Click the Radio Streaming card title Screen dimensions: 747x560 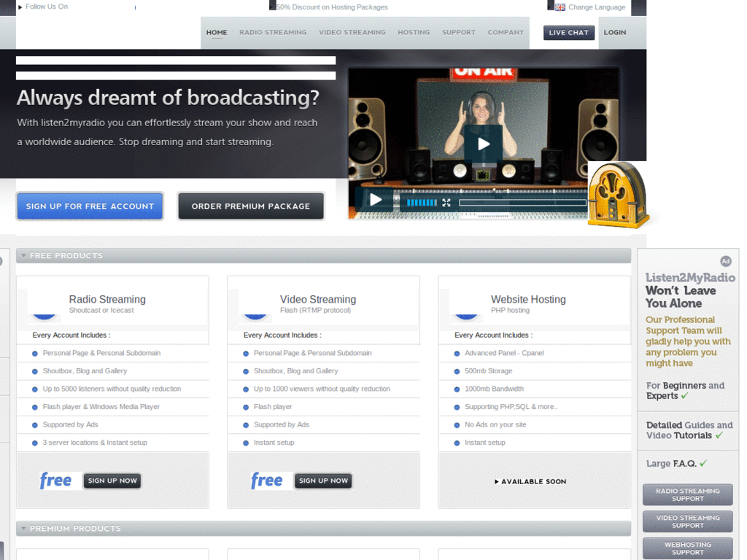[x=107, y=299]
